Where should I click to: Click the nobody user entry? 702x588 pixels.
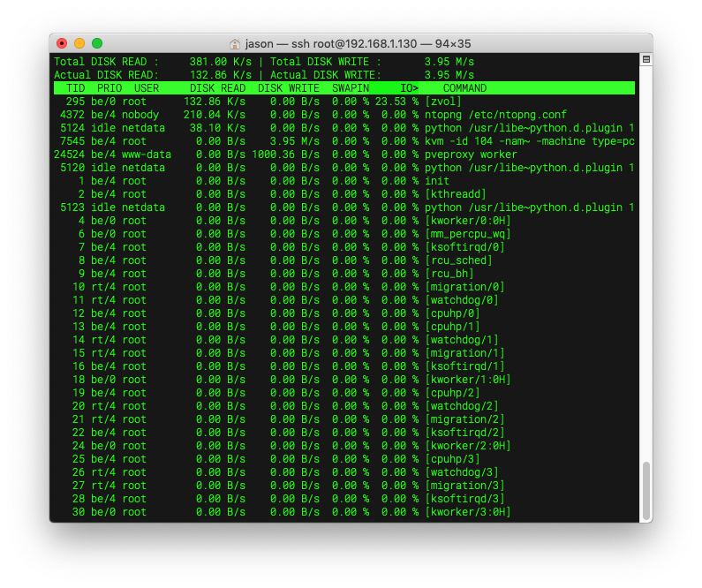[x=140, y=115]
